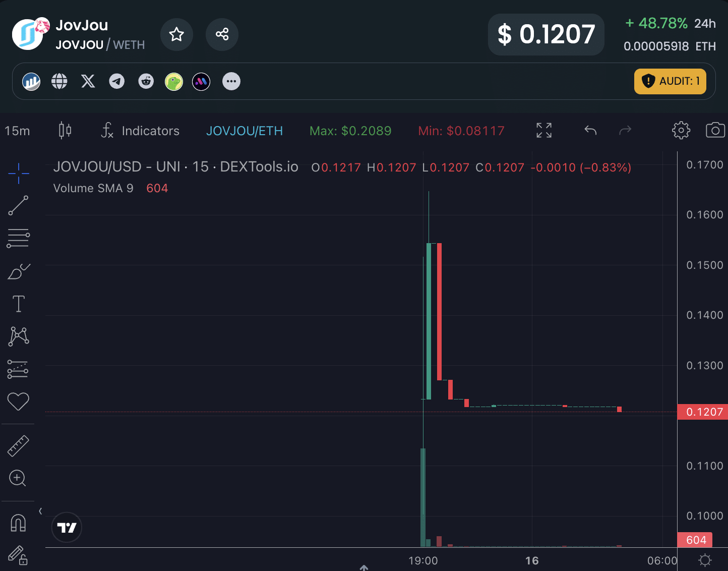Open price scale settings at bottom-right

pos(705,560)
